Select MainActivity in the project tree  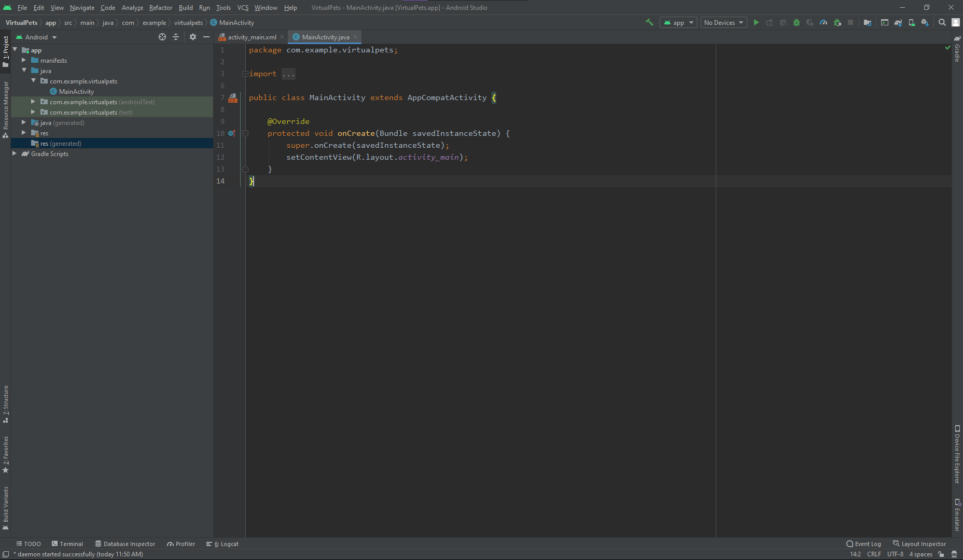click(x=76, y=92)
